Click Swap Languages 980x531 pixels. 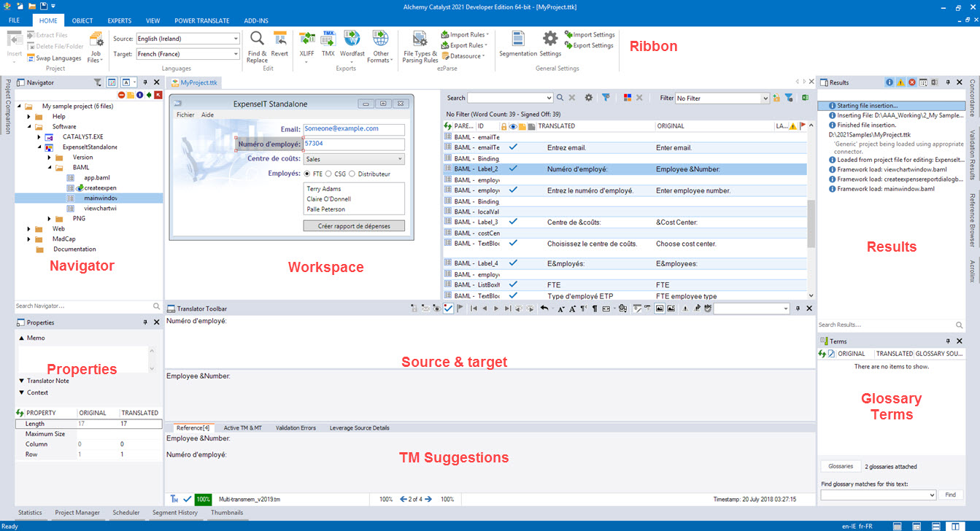coord(54,58)
